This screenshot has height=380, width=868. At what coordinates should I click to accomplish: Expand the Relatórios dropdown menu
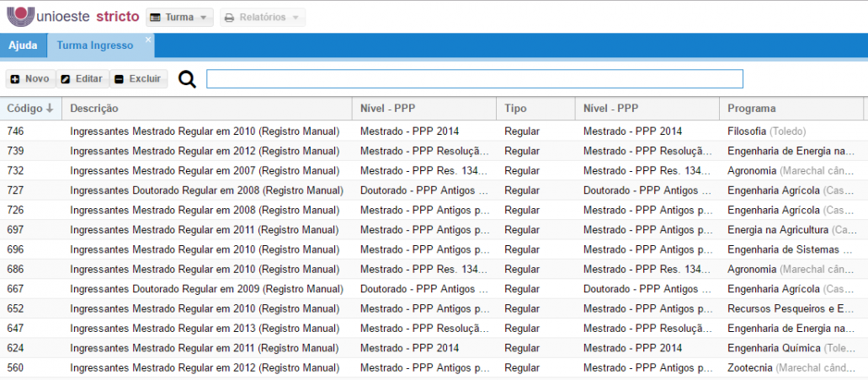(x=262, y=18)
